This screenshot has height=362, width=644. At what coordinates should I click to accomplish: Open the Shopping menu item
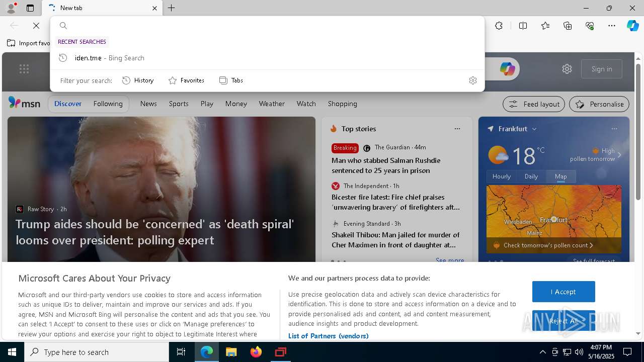tap(342, 104)
